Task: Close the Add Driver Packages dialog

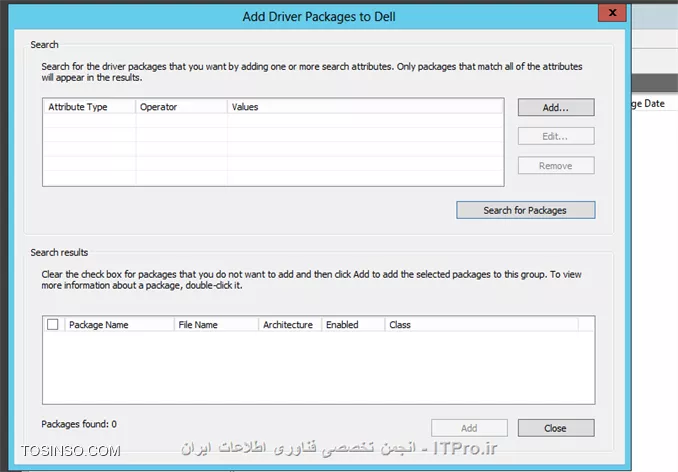Action: click(612, 13)
